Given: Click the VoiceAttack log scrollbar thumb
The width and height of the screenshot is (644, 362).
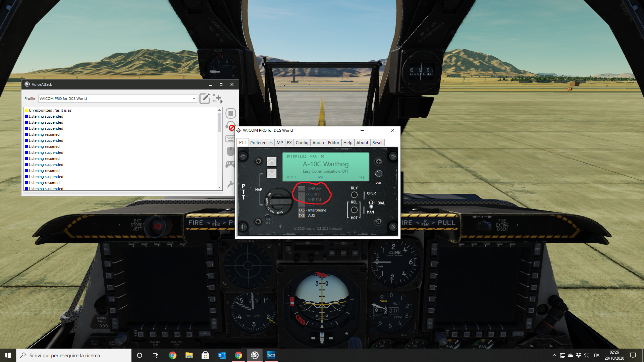Looking at the screenshot, I should [x=220, y=122].
